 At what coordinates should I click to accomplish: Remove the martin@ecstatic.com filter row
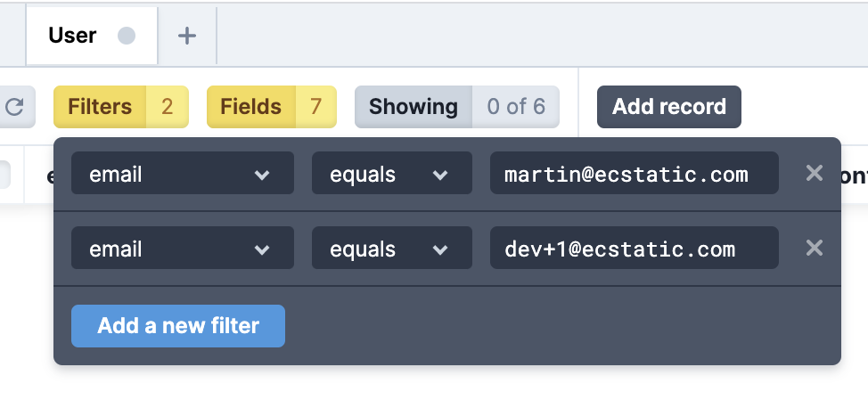coord(814,173)
